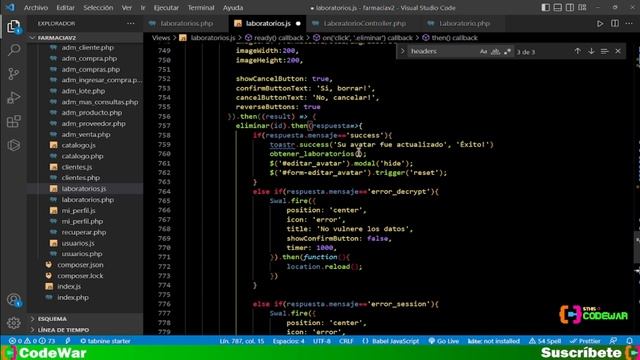Go to next match in find widget

591,51
